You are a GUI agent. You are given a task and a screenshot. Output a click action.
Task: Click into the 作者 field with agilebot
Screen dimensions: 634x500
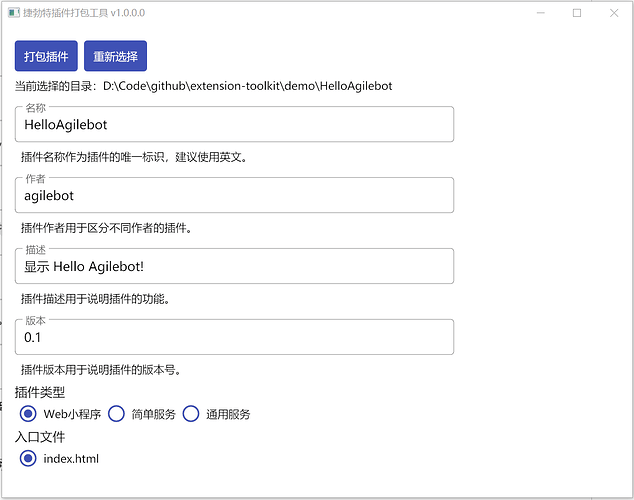(234, 196)
